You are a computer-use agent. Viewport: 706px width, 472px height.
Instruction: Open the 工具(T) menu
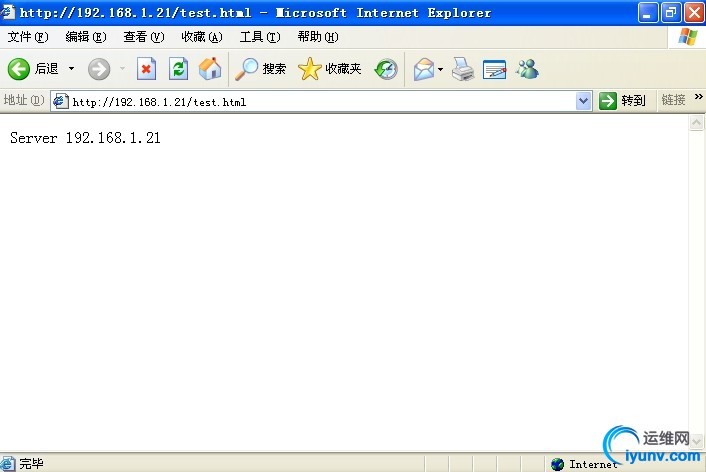click(x=260, y=37)
